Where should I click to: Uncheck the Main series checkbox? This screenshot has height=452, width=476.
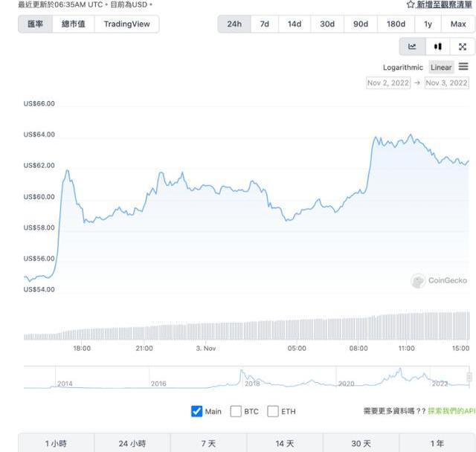[x=197, y=411]
